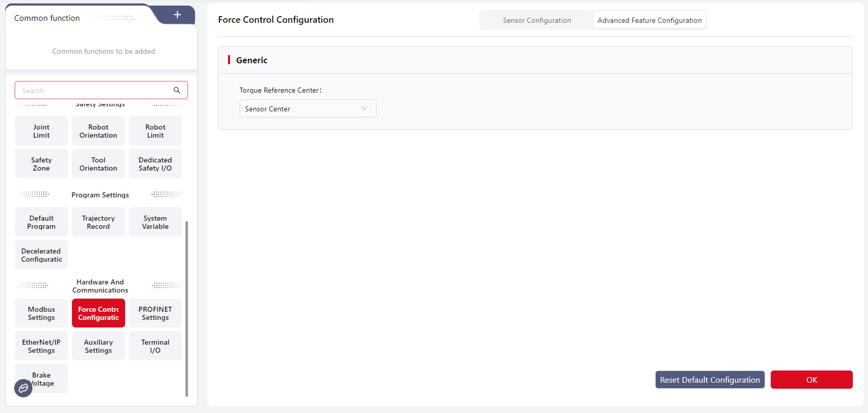Open Modbus Settings
Screen dimensions: 868x413
[41, 313]
